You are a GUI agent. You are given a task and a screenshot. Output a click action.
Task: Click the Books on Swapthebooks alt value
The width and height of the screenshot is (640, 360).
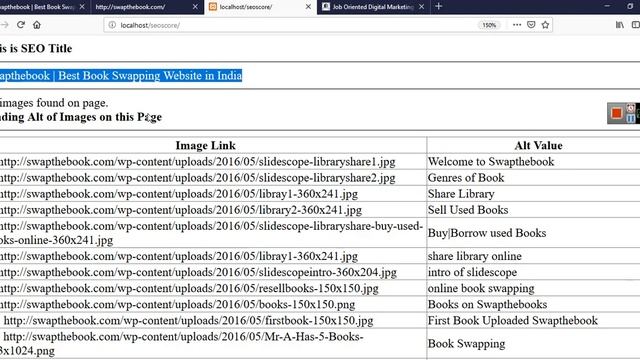tap(487, 304)
